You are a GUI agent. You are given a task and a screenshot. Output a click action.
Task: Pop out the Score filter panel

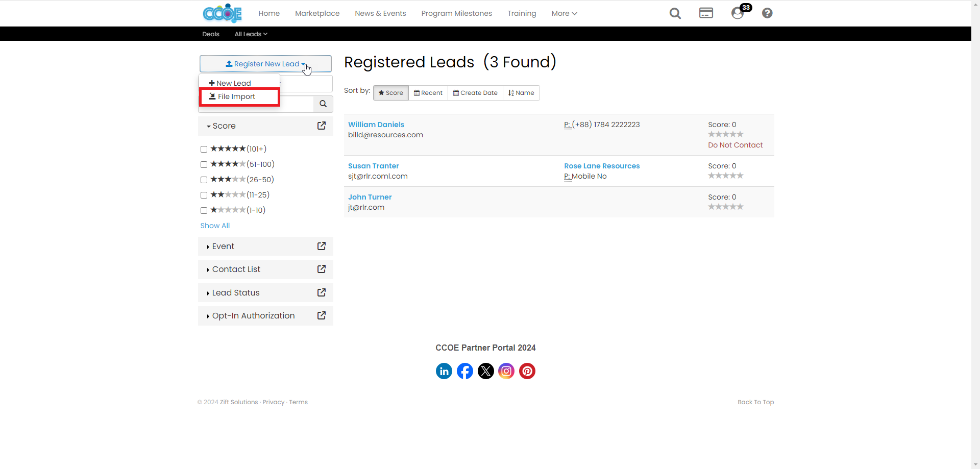click(322, 126)
